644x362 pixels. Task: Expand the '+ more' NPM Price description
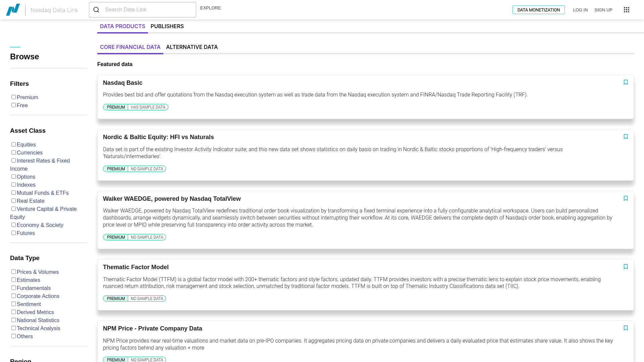tap(196, 348)
